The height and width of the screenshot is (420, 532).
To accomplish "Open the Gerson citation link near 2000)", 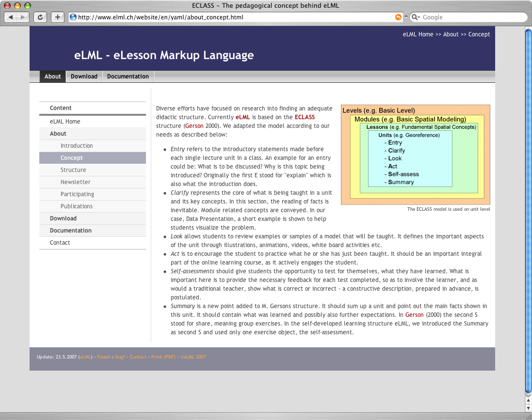I will (194, 126).
